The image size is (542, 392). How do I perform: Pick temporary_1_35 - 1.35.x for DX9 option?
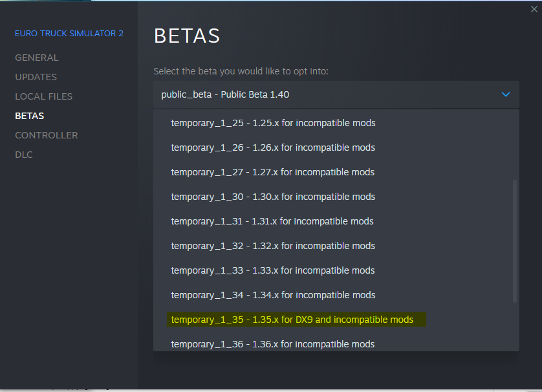(336, 320)
